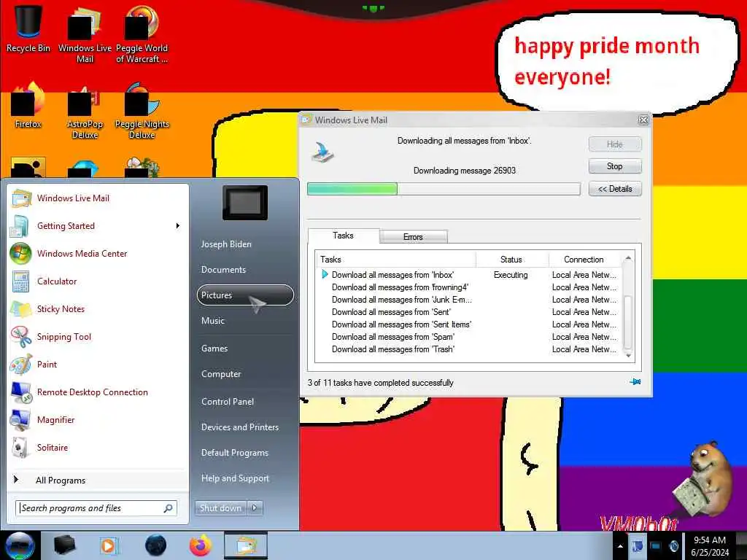Screen dimensions: 747x560
Task: Open Documents from Start menu
Action: (223, 270)
